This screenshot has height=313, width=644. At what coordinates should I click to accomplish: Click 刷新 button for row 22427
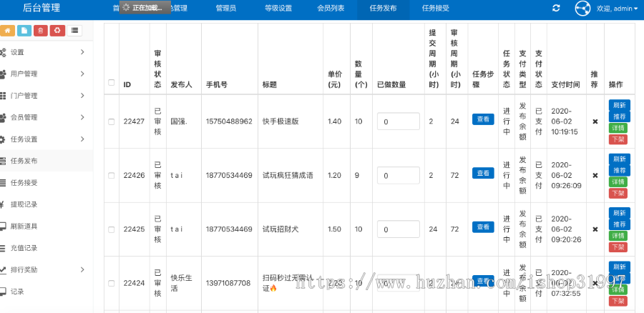point(620,105)
